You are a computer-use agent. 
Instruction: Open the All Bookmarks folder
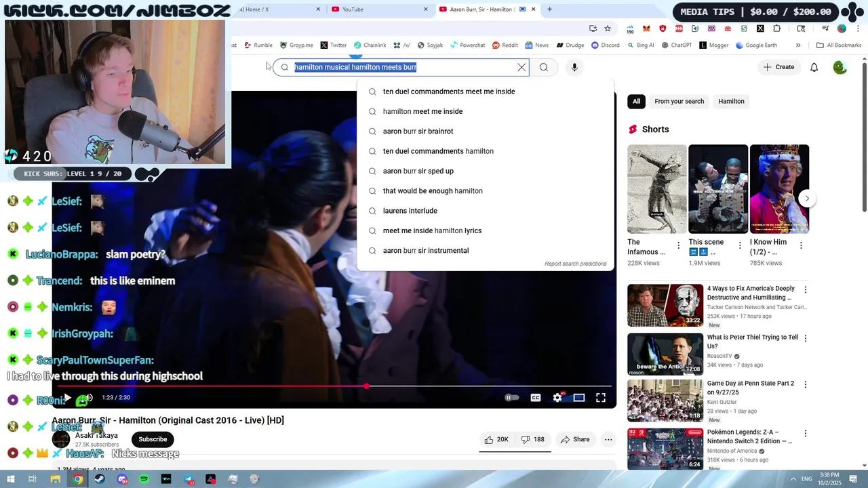click(x=839, y=45)
